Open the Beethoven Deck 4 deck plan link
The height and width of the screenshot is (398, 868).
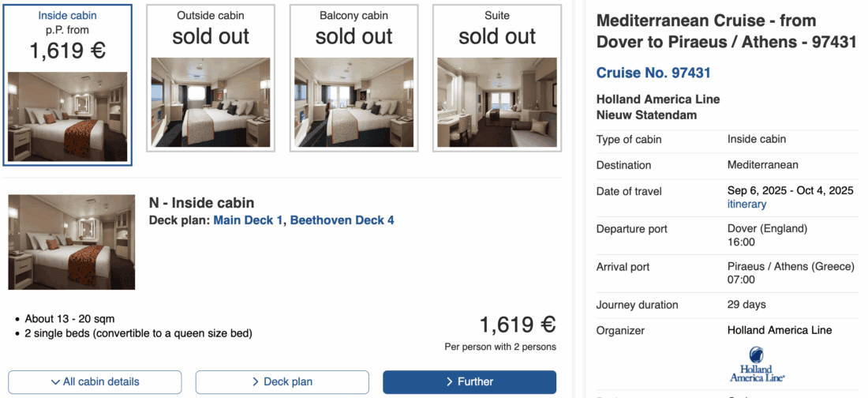342,220
